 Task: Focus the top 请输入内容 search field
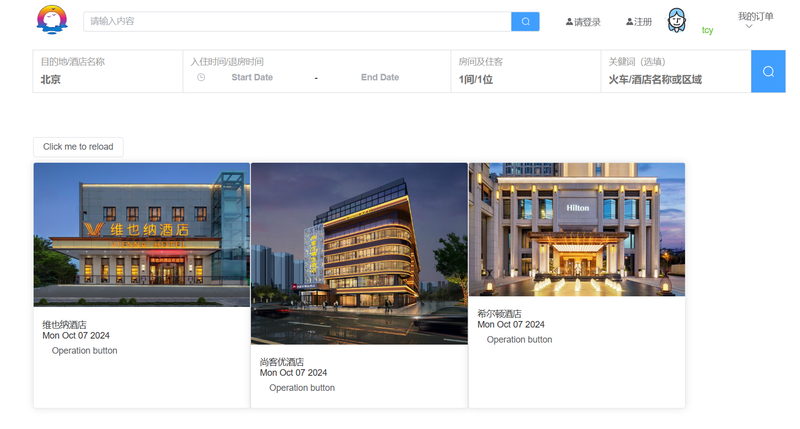pyautogui.click(x=297, y=21)
